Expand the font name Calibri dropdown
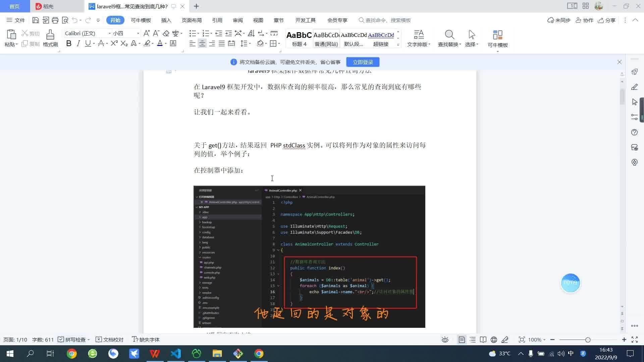Image resolution: width=644 pixels, height=362 pixels. pos(109,33)
